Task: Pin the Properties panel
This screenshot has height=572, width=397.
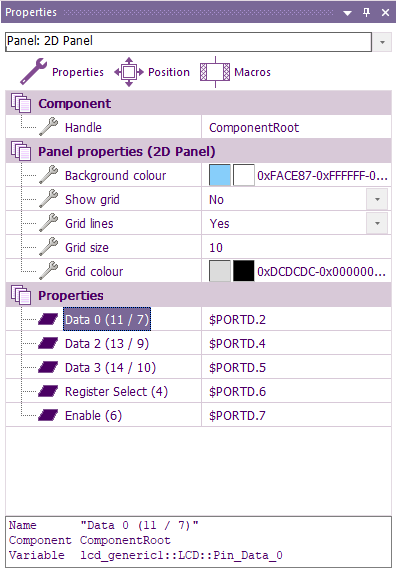Action: tap(366, 12)
